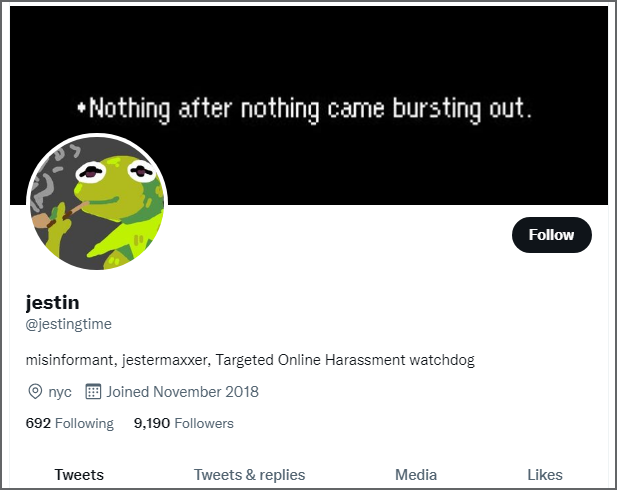Open the Media tab
The width and height of the screenshot is (617, 490).
(x=416, y=475)
